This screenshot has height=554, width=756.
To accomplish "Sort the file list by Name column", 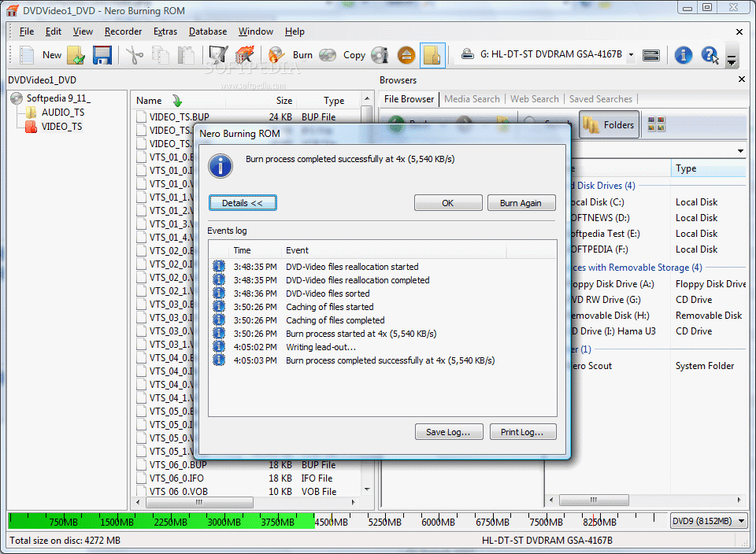I will (149, 101).
